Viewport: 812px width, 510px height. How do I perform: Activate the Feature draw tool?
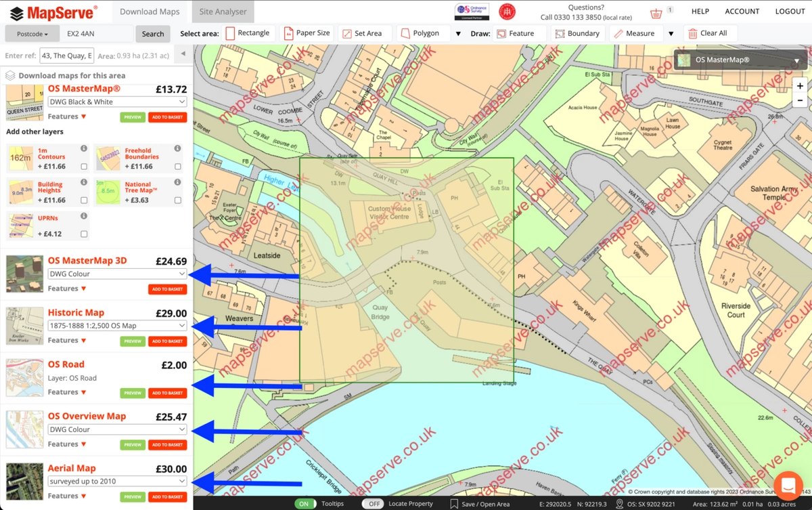[x=519, y=33]
